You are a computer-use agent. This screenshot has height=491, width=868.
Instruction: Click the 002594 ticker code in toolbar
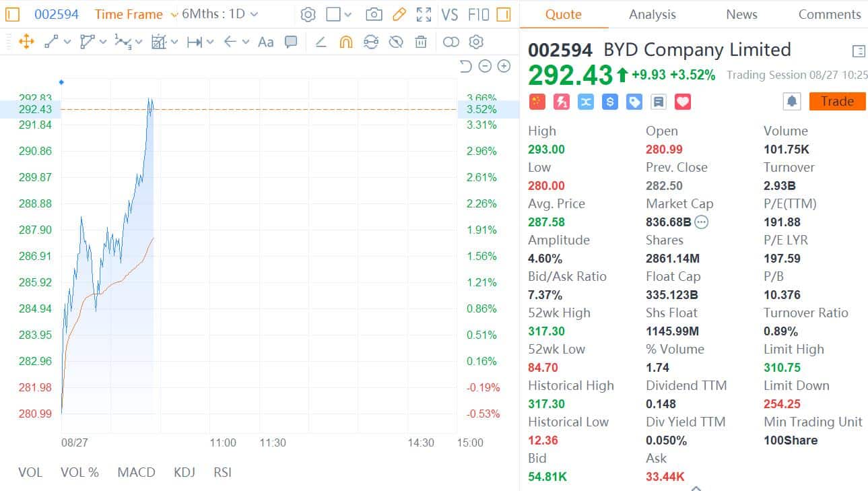pos(57,14)
